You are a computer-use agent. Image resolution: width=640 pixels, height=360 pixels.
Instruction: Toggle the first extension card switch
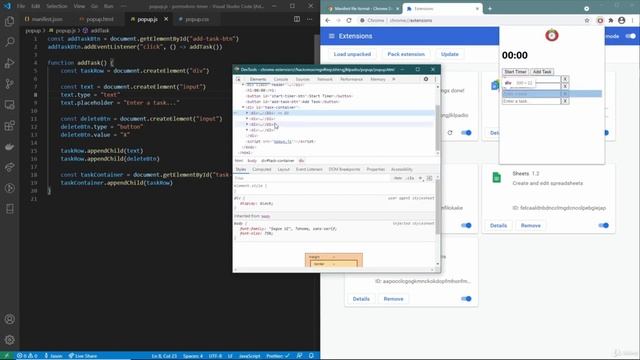[x=466, y=133]
